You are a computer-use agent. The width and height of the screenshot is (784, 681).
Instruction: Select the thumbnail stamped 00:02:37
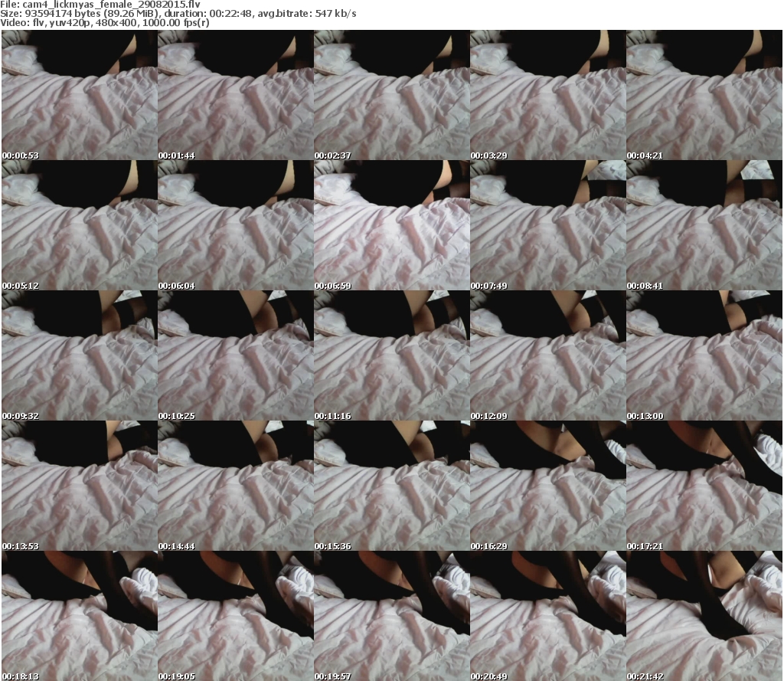click(x=392, y=95)
